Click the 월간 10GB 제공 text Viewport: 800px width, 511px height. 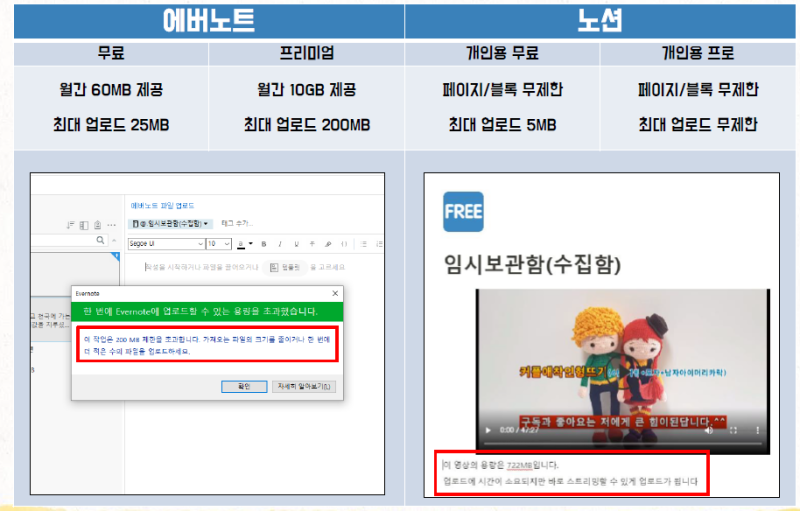click(x=307, y=90)
